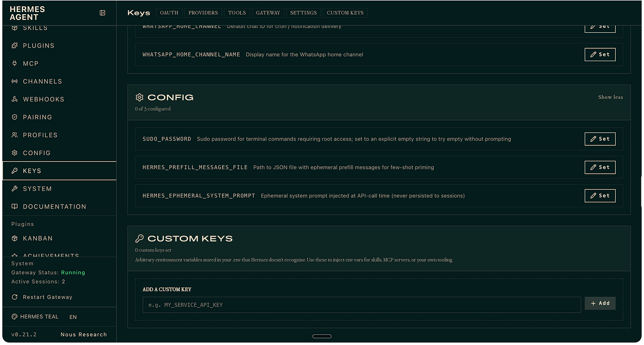Change the HERMES TEAL theme

[35, 317]
